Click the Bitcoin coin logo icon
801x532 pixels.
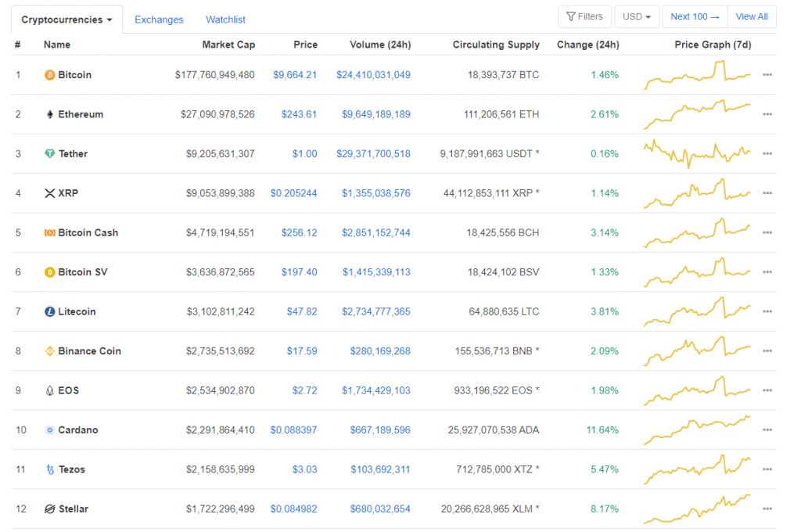pyautogui.click(x=49, y=75)
